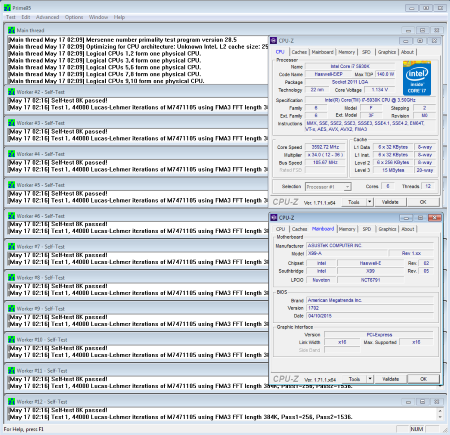The width and height of the screenshot is (450, 435).
Task: Click the Manufacturer ASUSTeK COMPUTER INC field
Action: pos(370,245)
